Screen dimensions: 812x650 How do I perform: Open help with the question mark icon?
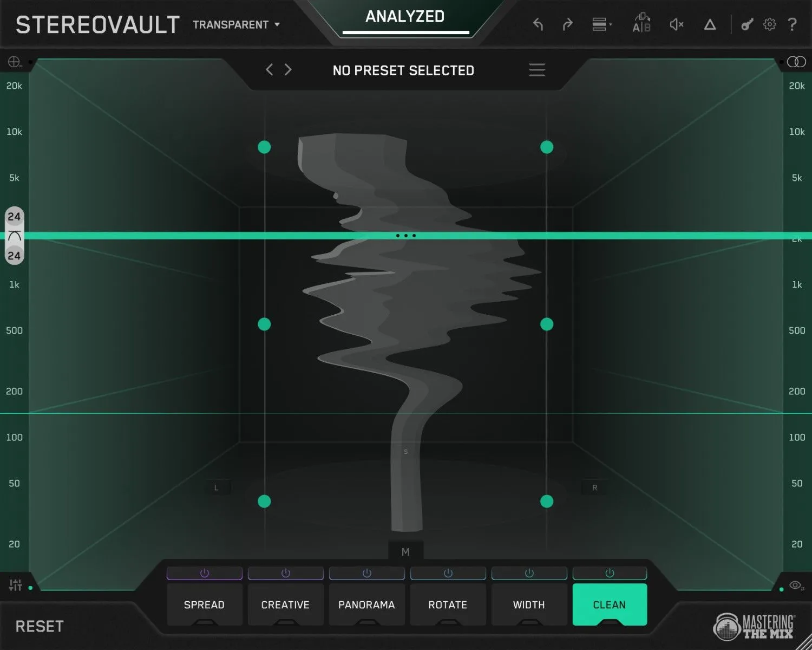(792, 24)
